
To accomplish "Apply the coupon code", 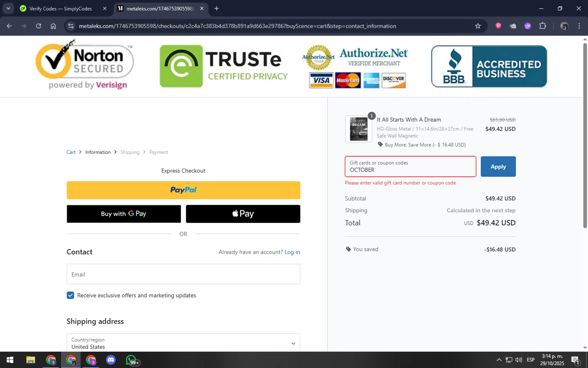I will point(498,166).
